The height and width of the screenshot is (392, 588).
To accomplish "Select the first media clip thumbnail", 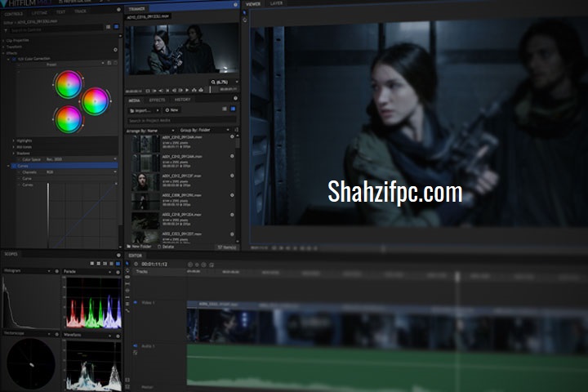I will click(145, 143).
